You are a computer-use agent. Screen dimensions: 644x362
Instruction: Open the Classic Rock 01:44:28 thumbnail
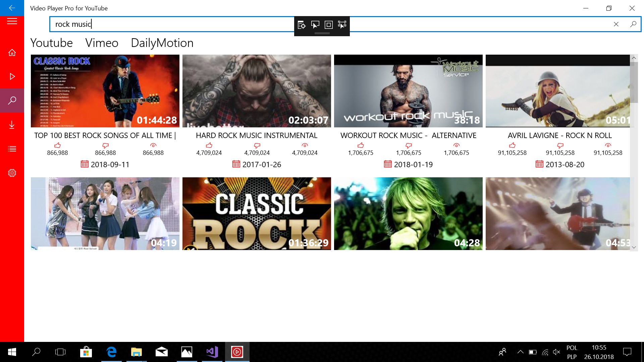(105, 91)
